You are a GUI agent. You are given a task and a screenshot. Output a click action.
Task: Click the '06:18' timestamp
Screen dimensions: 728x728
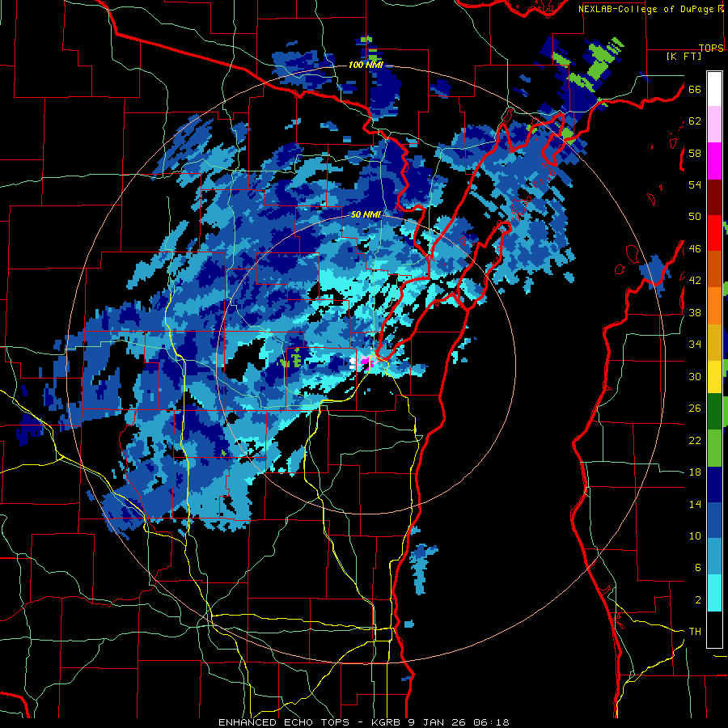point(491,722)
